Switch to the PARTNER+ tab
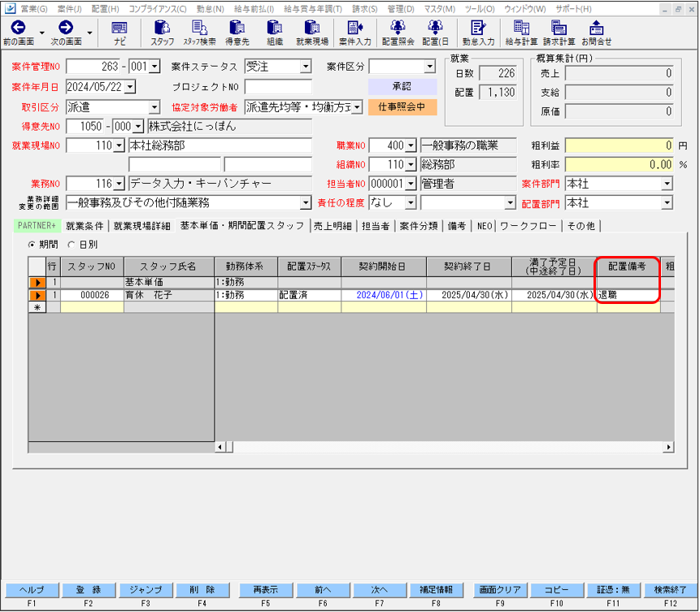 (37, 226)
